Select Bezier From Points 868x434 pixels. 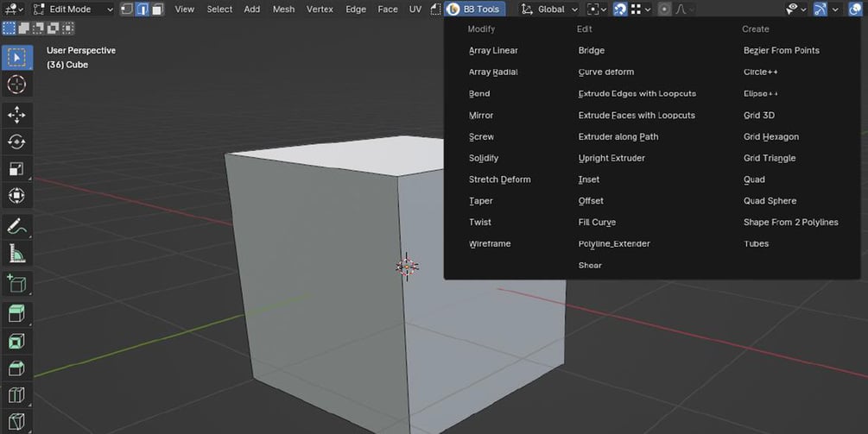[782, 50]
